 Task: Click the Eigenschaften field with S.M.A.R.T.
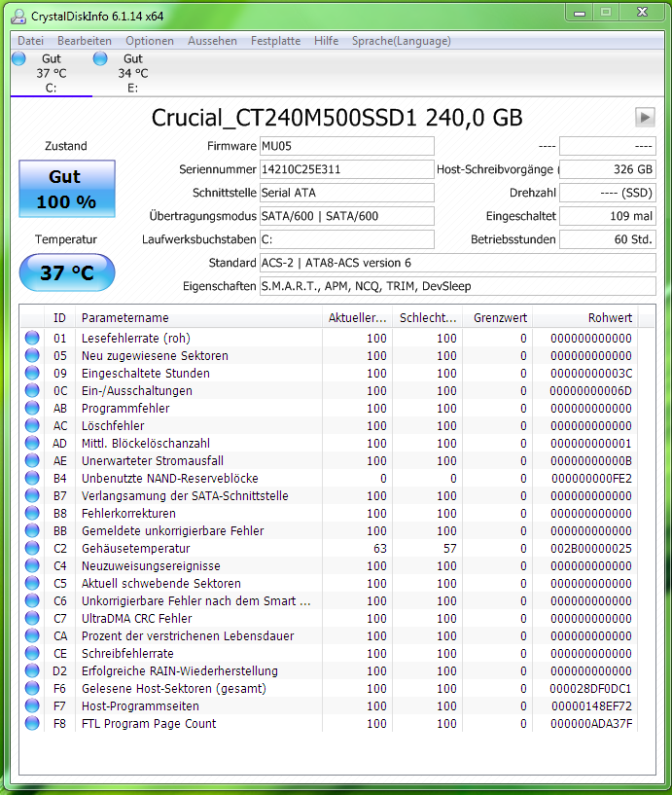(x=458, y=286)
